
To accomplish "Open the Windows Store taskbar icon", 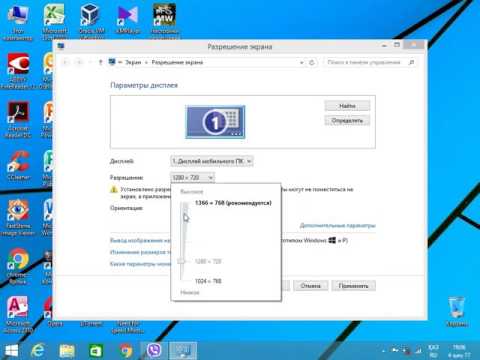I will point(96,351).
